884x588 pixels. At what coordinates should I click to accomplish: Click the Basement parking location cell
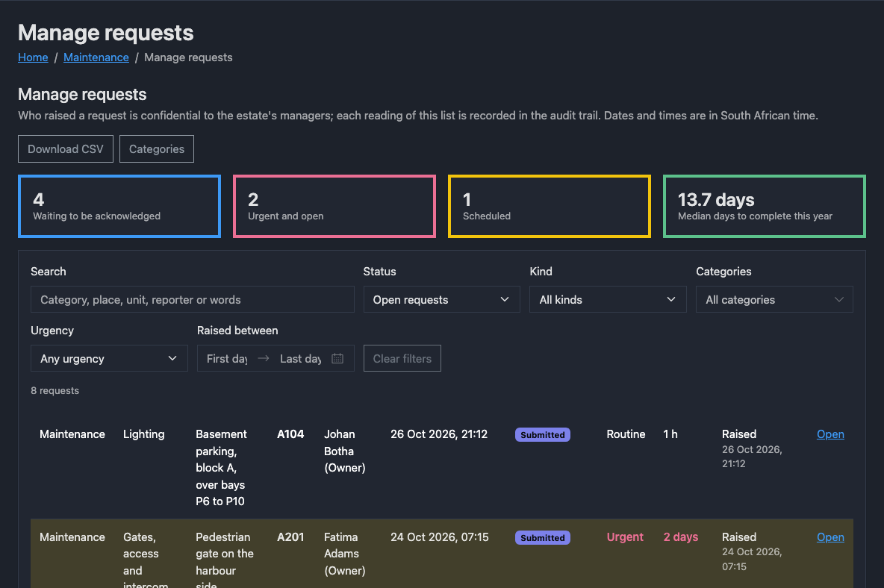click(221, 467)
